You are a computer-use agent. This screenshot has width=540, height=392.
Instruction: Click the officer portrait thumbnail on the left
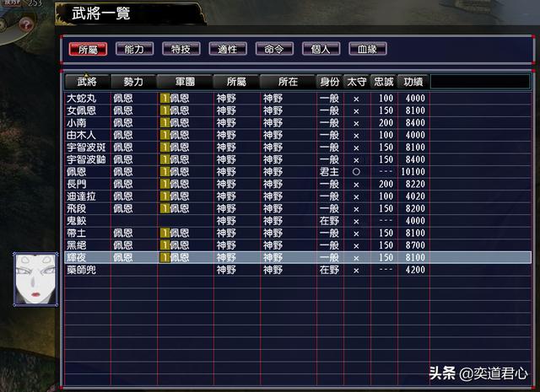tap(35, 279)
